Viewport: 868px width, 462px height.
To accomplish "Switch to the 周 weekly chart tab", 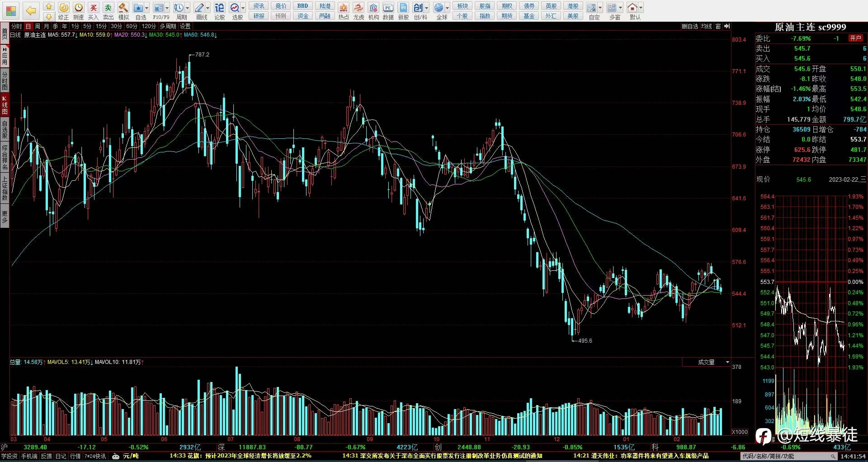I will [x=38, y=26].
